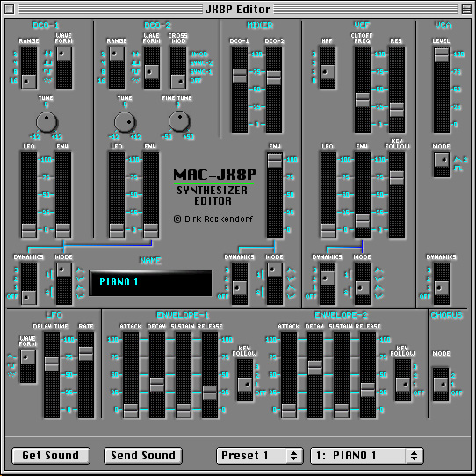Viewport: 476px width, 476px height.
Task: Click the pulse icon beside DCO-2 waveform
Action: 136,63
